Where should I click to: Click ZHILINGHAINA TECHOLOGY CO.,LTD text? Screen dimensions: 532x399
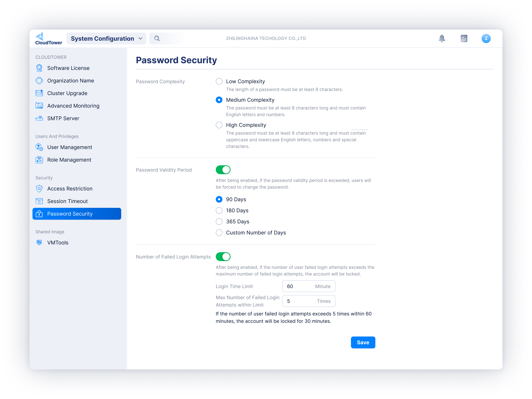tap(266, 38)
